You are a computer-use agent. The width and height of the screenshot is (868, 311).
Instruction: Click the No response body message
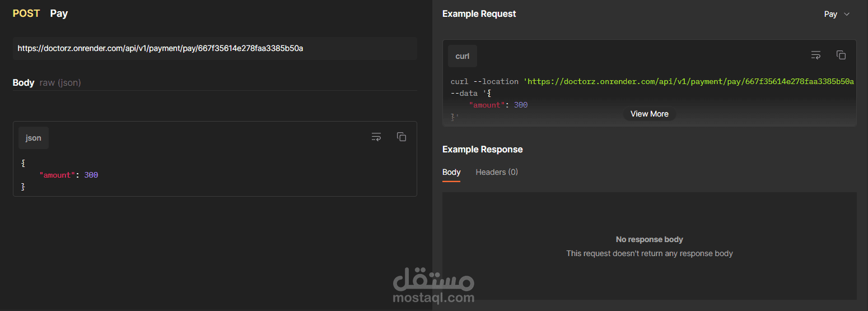(x=650, y=239)
